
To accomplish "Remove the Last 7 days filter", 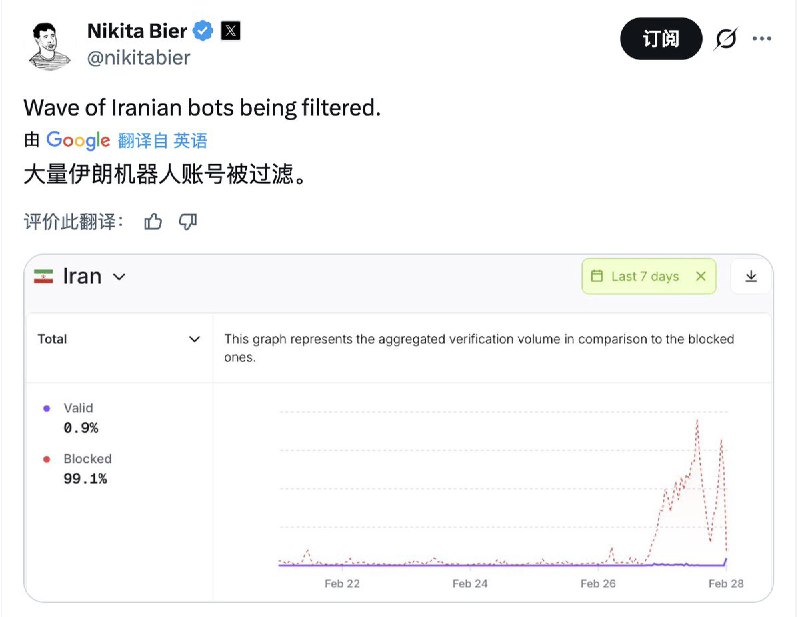I will (702, 276).
